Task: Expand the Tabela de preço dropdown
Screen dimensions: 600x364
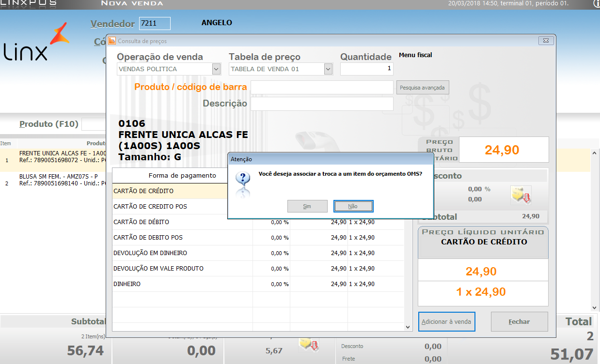Action: tap(329, 69)
